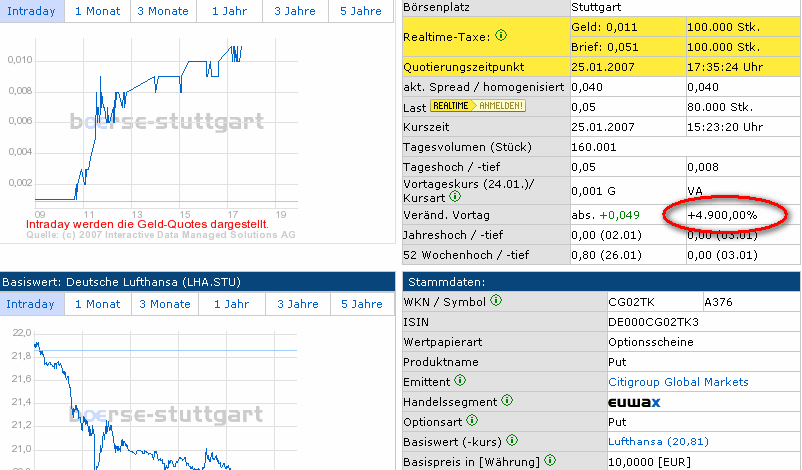Open the Handelssegment info icon
The image size is (802, 470).
[507, 401]
